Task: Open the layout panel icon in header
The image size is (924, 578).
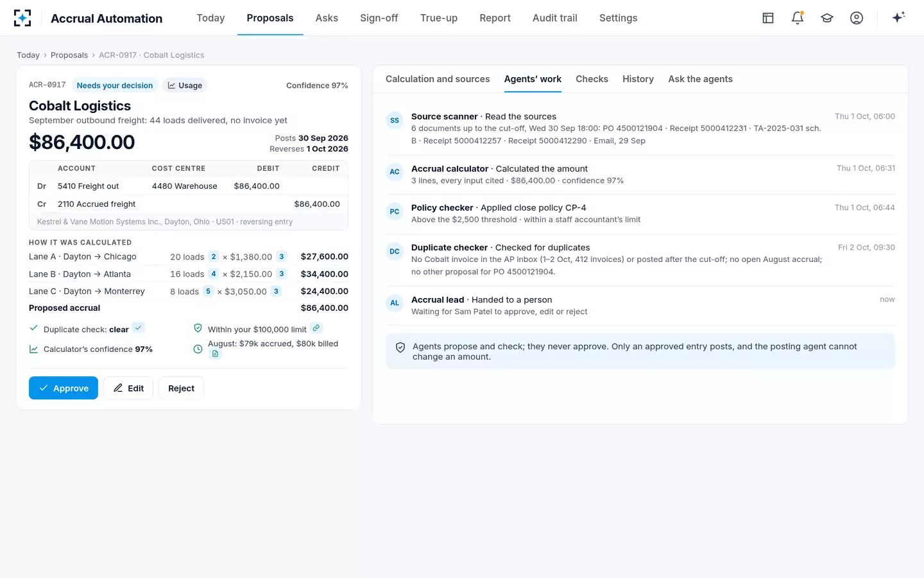Action: tap(768, 18)
